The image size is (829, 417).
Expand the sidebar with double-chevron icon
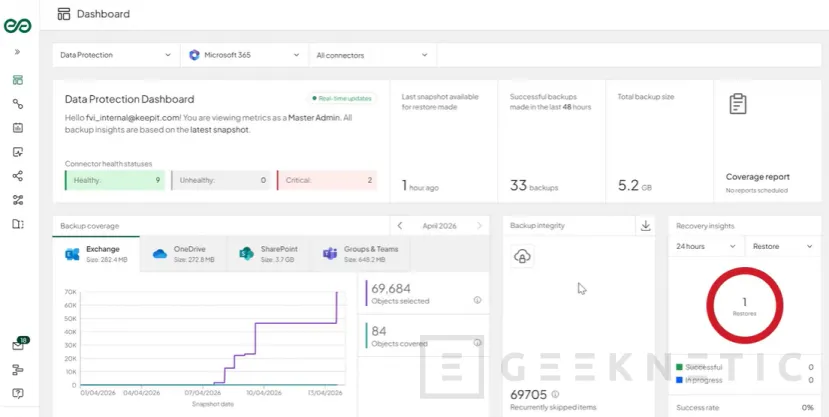coord(17,52)
